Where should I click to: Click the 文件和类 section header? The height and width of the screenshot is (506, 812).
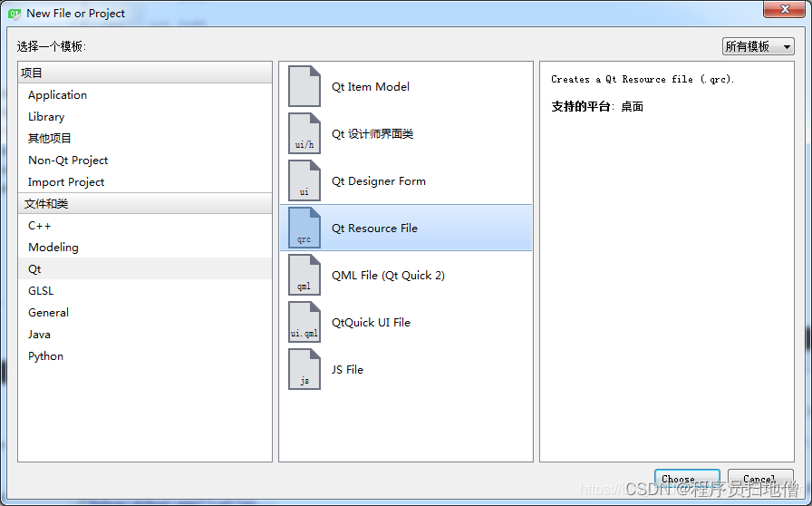click(x=144, y=203)
